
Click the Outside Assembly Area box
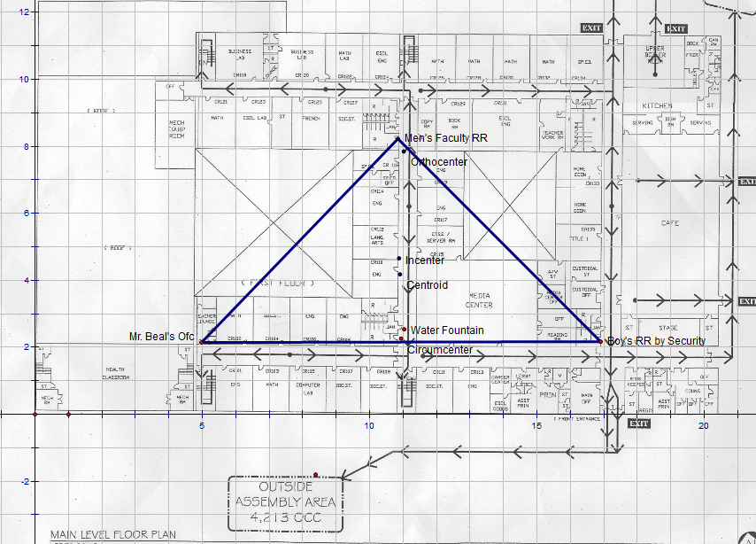tap(283, 503)
